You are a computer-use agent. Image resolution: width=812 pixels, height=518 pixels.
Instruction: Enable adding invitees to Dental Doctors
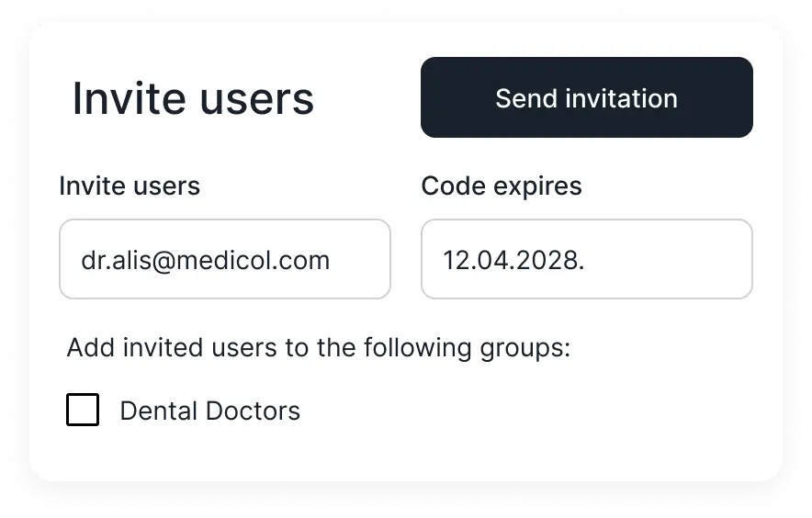click(x=83, y=410)
